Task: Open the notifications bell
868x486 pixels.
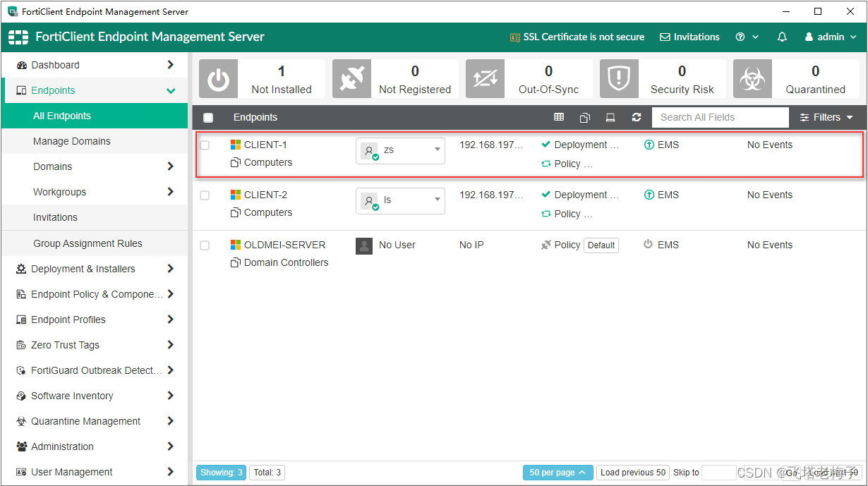Action: click(x=782, y=37)
